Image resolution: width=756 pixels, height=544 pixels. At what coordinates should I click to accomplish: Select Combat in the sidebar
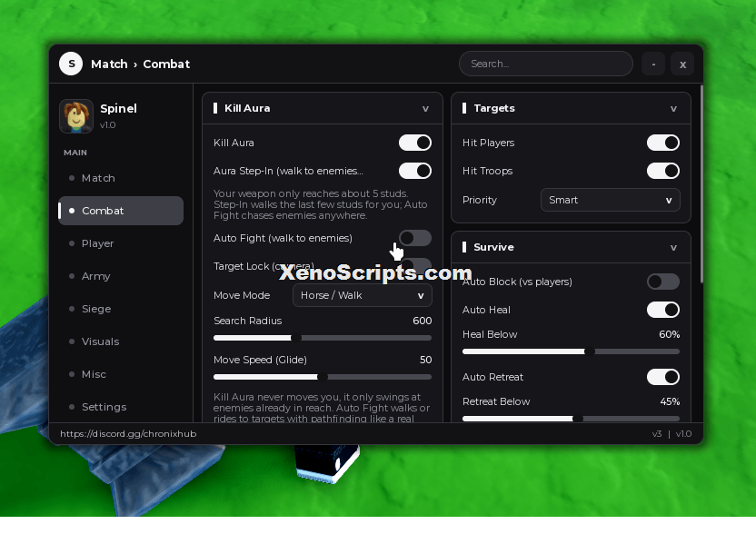click(x=121, y=211)
